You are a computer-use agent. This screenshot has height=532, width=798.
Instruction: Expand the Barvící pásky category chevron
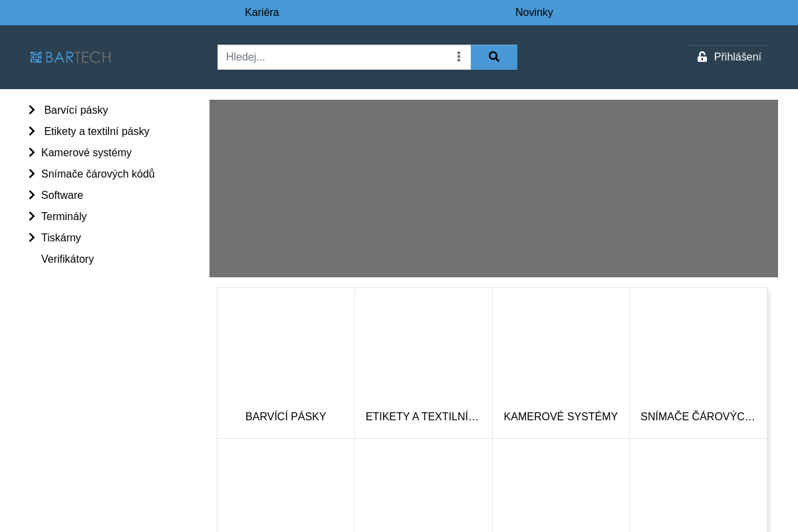click(x=32, y=110)
